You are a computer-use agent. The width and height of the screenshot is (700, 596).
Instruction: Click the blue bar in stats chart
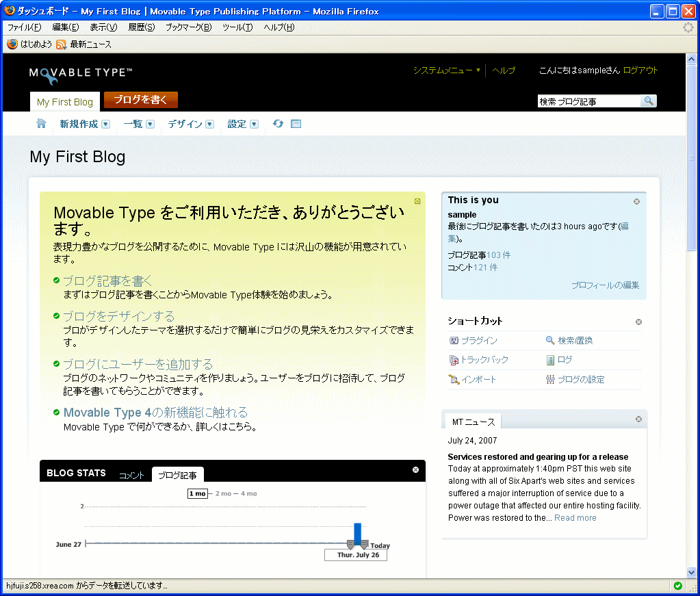click(x=358, y=533)
